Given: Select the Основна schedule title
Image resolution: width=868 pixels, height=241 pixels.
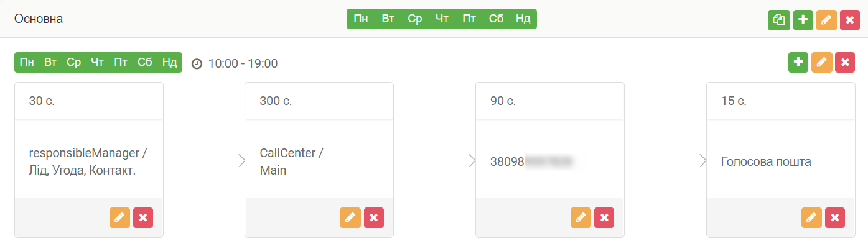Looking at the screenshot, I should [39, 19].
